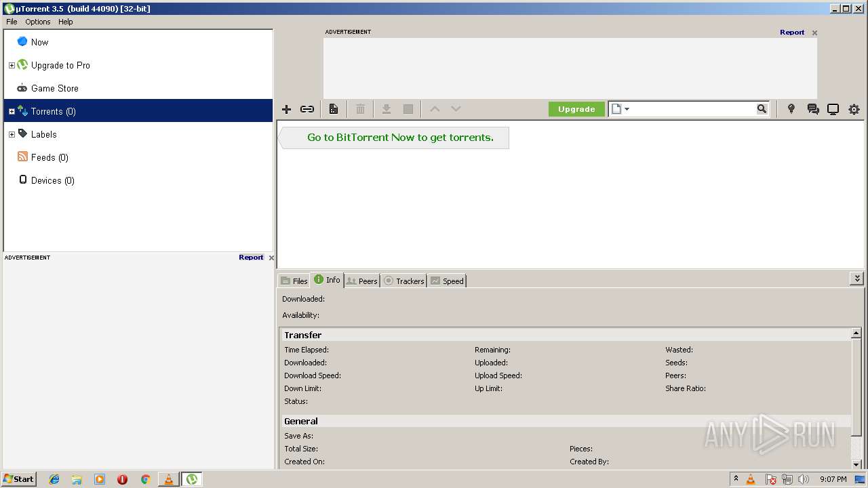This screenshot has width=868, height=488.
Task: Switch to the Files tab
Action: click(294, 281)
